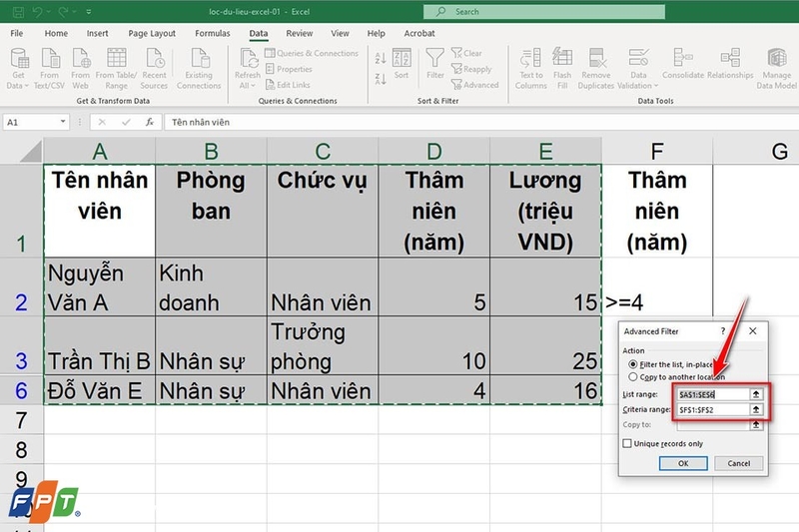The width and height of the screenshot is (799, 532).
Task: Sort Z to A descending
Action: (x=381, y=78)
